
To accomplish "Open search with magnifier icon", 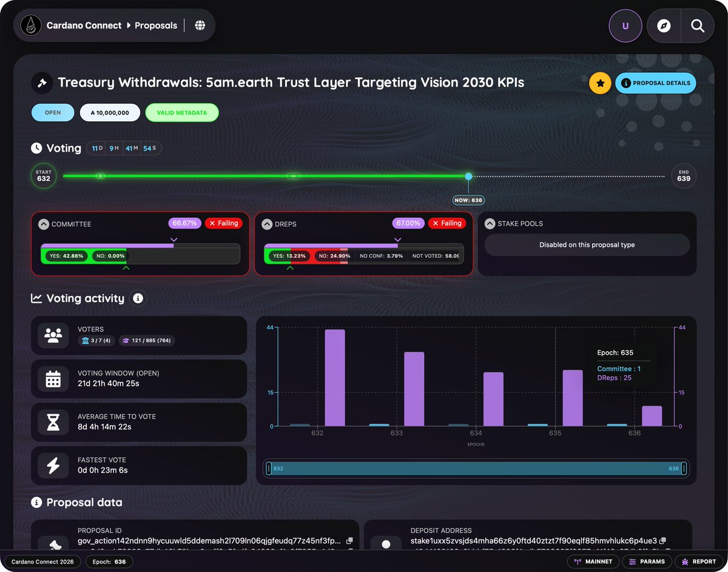I will [698, 25].
